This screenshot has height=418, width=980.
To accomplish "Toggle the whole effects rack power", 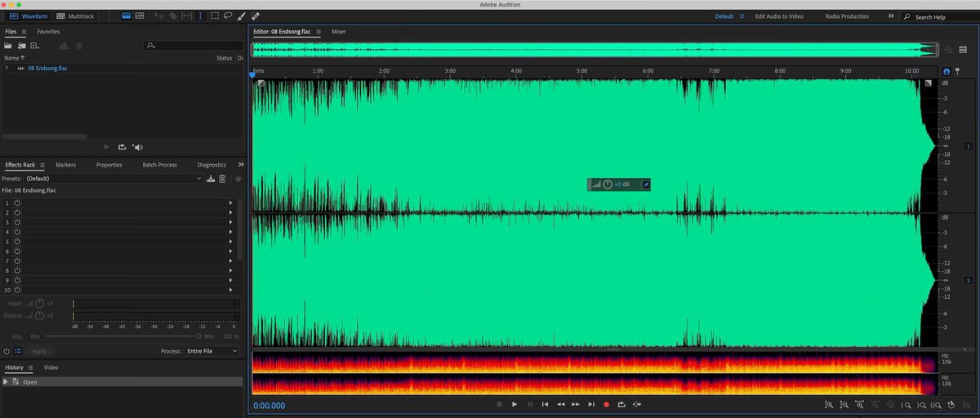I will [7, 350].
